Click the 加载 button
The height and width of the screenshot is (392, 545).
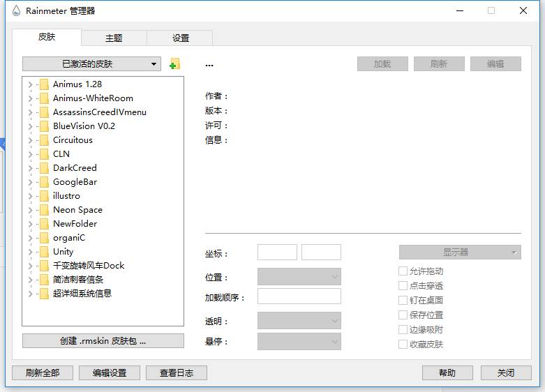382,64
